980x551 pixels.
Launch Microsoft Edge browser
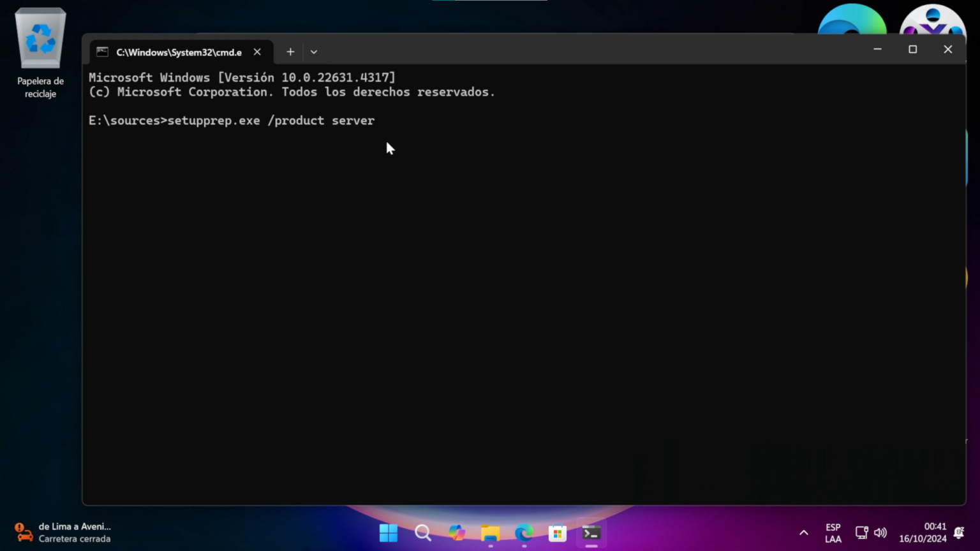pyautogui.click(x=524, y=533)
